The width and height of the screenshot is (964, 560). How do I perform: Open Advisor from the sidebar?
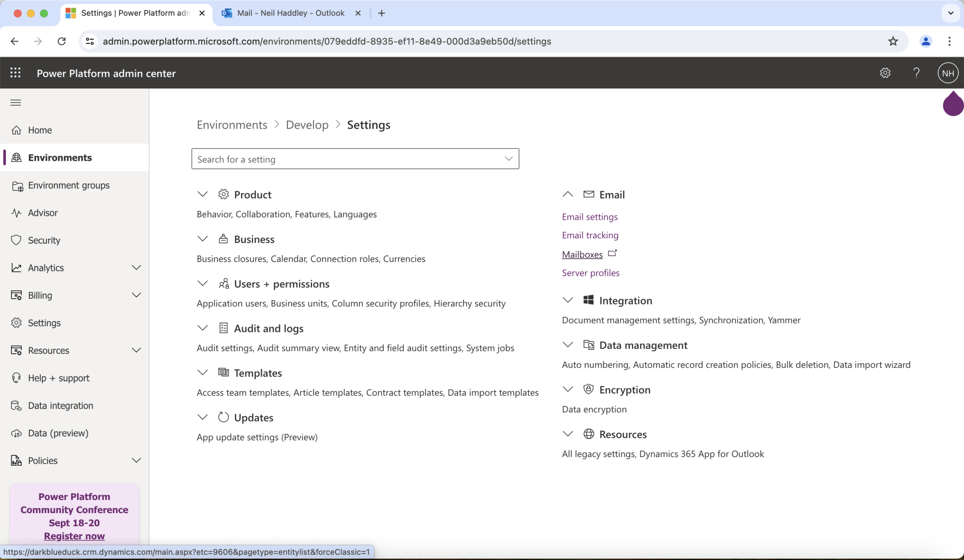(x=42, y=213)
